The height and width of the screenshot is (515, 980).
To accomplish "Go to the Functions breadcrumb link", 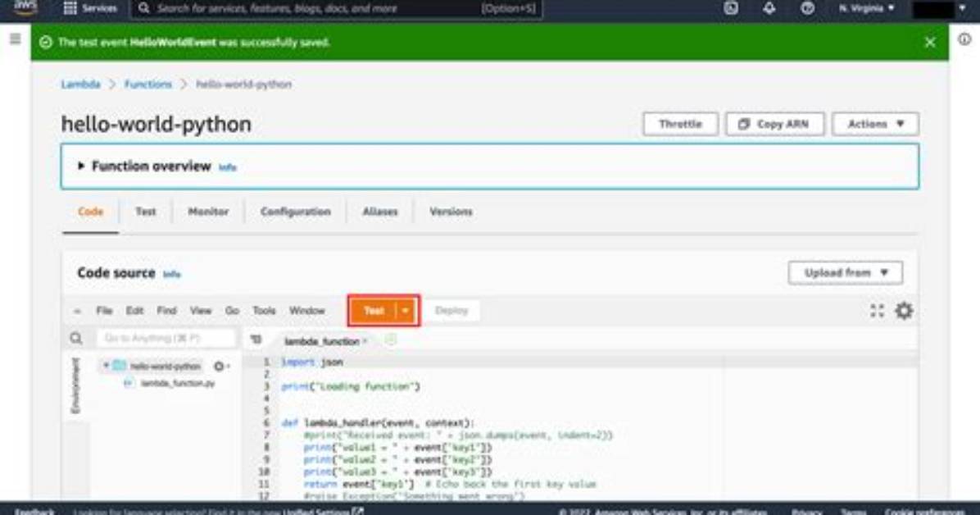I will click(x=147, y=84).
